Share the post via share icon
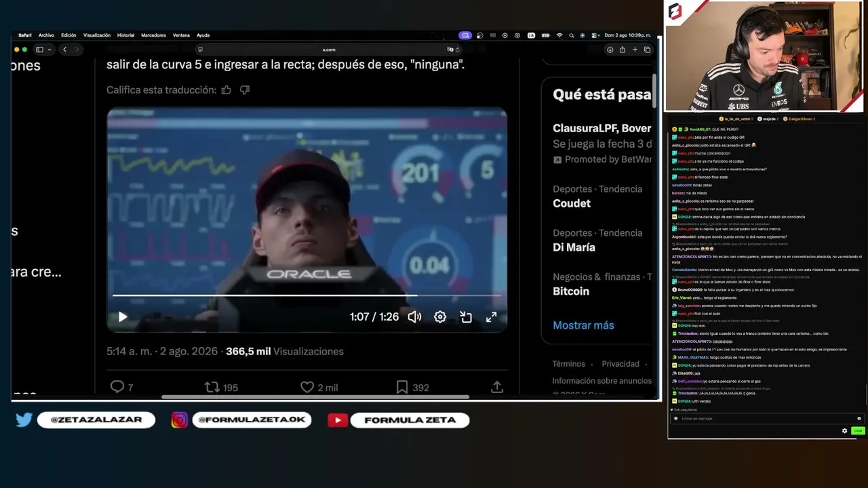Viewport: 868px width, 488px height. [497, 387]
